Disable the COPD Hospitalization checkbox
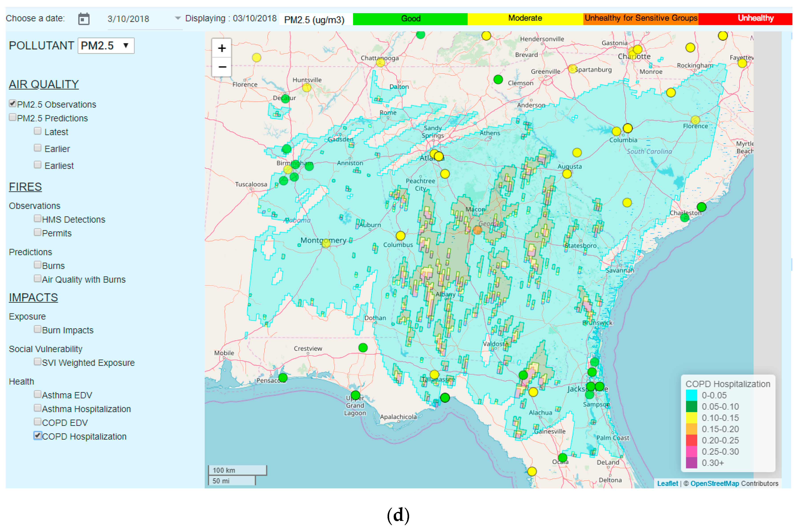Image resolution: width=800 pixels, height=532 pixels. tap(38, 436)
